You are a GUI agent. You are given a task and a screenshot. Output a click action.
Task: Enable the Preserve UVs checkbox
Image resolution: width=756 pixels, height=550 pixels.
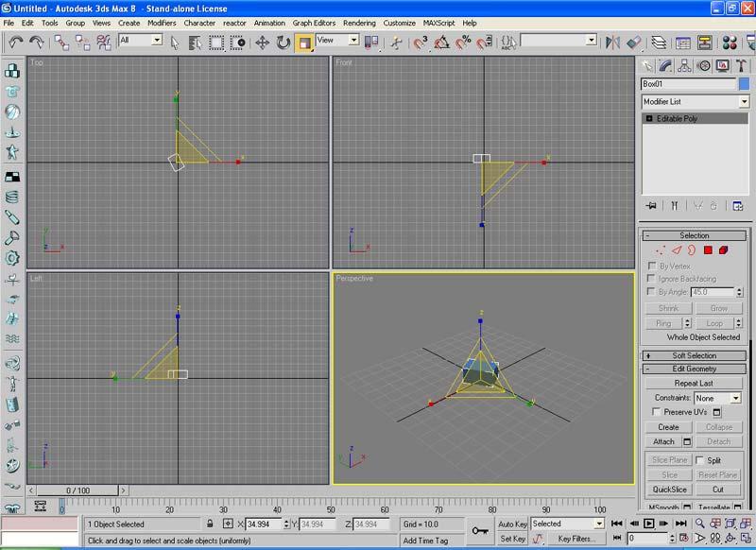tap(656, 412)
